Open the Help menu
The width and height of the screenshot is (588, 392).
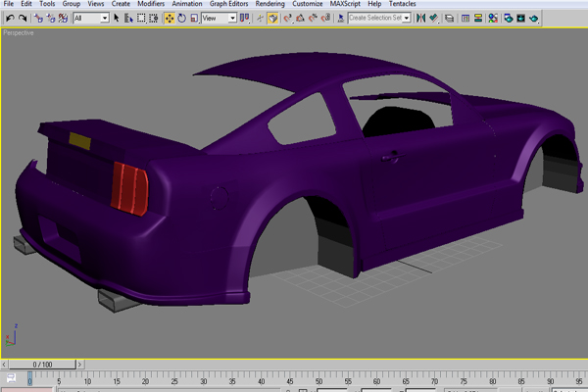(374, 4)
